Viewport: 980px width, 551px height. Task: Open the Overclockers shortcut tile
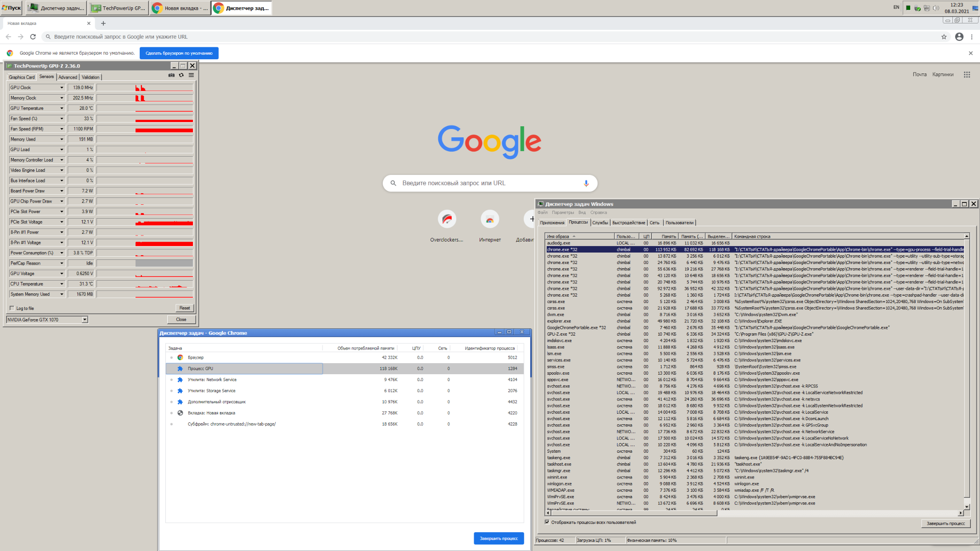[x=447, y=219]
